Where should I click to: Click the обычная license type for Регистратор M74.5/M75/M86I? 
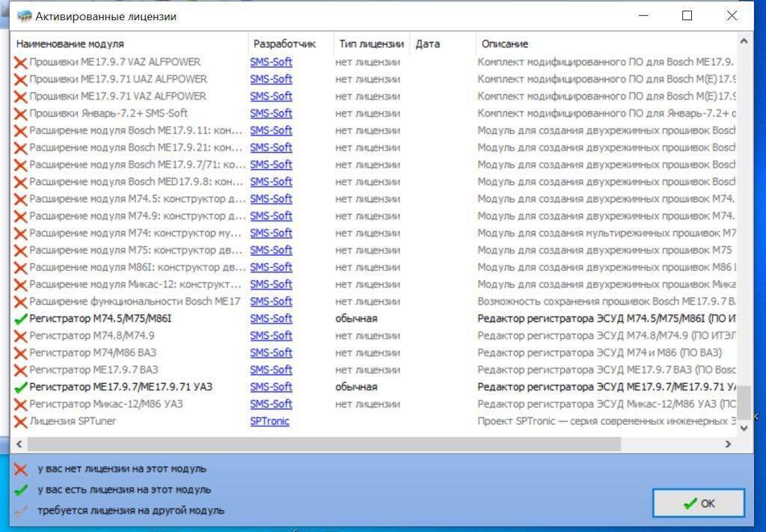[356, 319]
